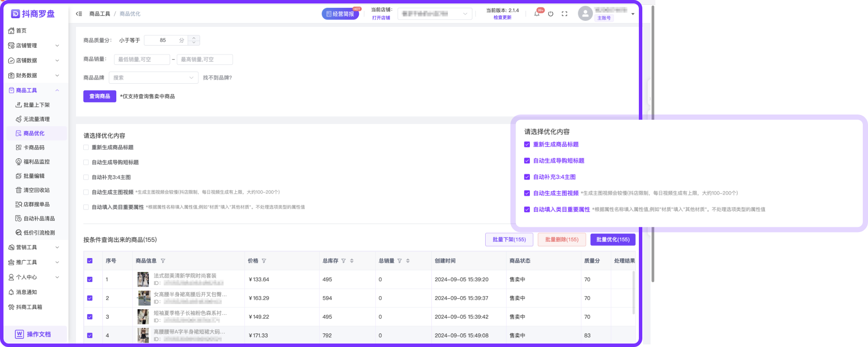Click the 最低销量 input field

[x=141, y=59]
